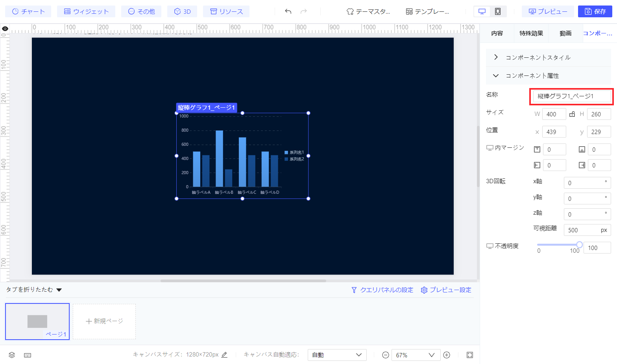Viewport: 617px width, 364px height.
Task: Toggle the ruler eye visibility icon
Action: point(5,29)
